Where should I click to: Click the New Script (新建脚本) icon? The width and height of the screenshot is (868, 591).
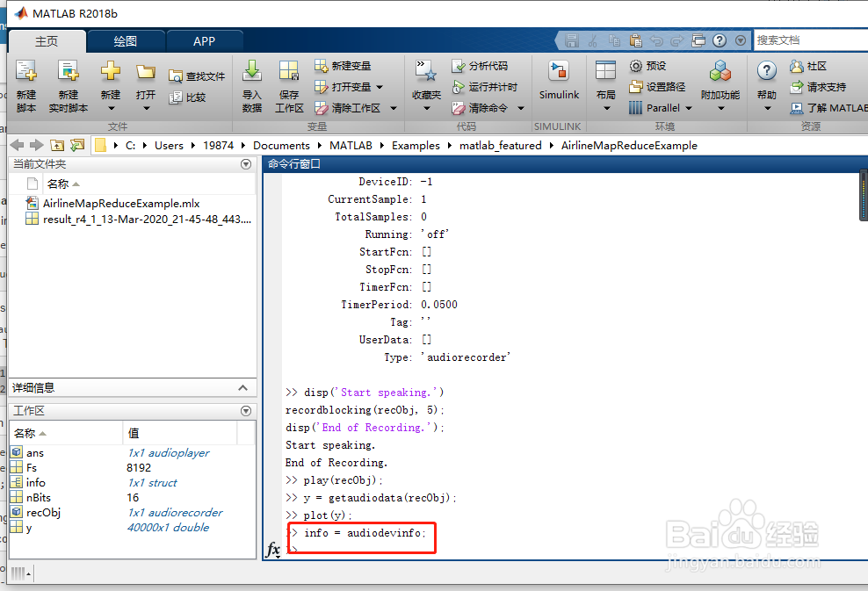pyautogui.click(x=26, y=71)
